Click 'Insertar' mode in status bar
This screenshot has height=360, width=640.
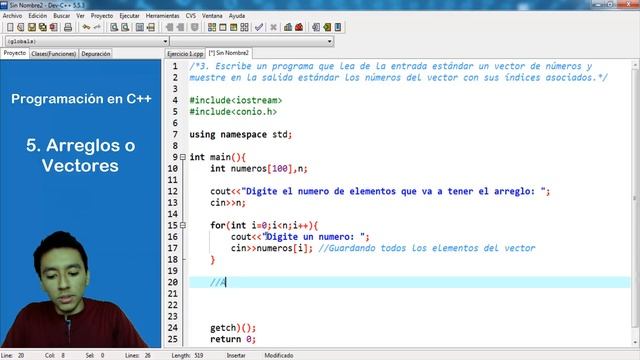pyautogui.click(x=236, y=356)
